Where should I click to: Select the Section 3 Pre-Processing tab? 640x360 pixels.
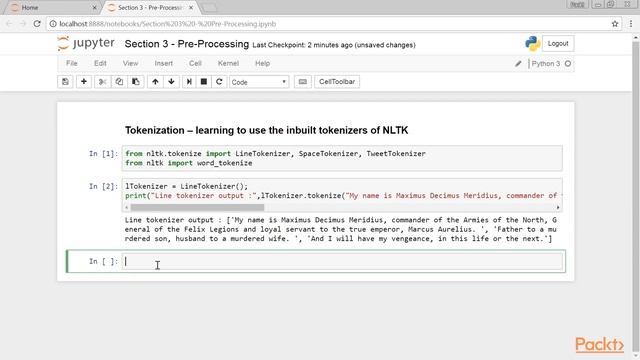click(149, 7)
